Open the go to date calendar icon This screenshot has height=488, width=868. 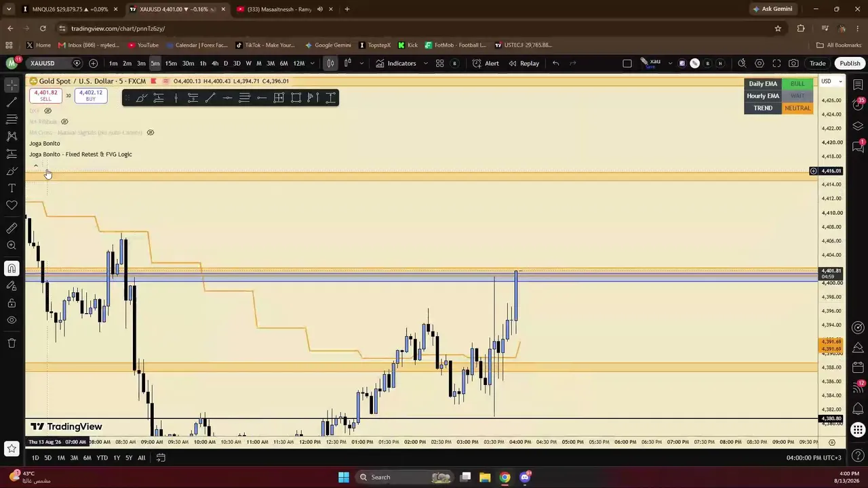tap(161, 458)
